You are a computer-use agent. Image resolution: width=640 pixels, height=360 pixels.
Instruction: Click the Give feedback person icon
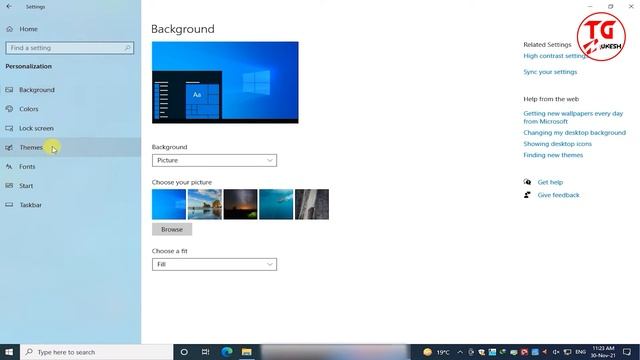(527, 195)
